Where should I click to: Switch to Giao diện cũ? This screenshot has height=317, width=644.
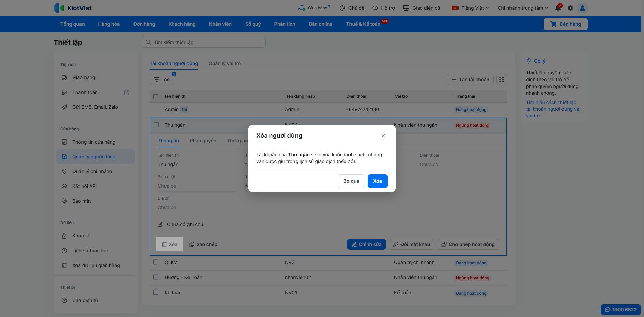click(422, 8)
